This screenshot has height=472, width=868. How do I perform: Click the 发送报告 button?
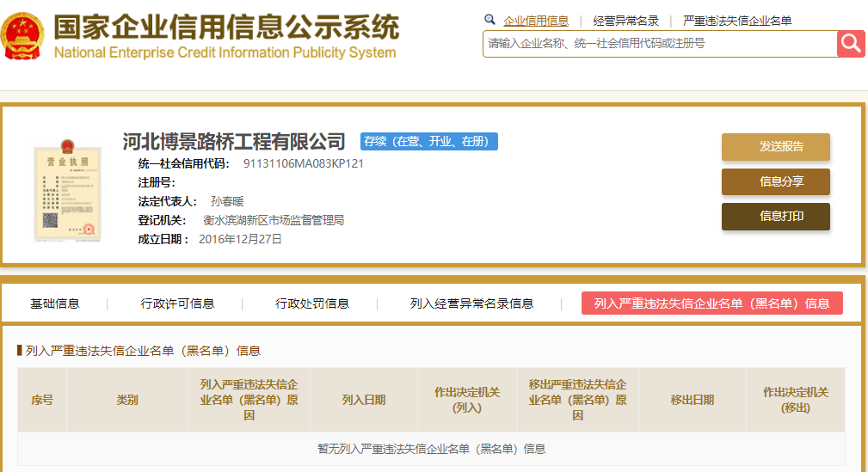pos(776,147)
